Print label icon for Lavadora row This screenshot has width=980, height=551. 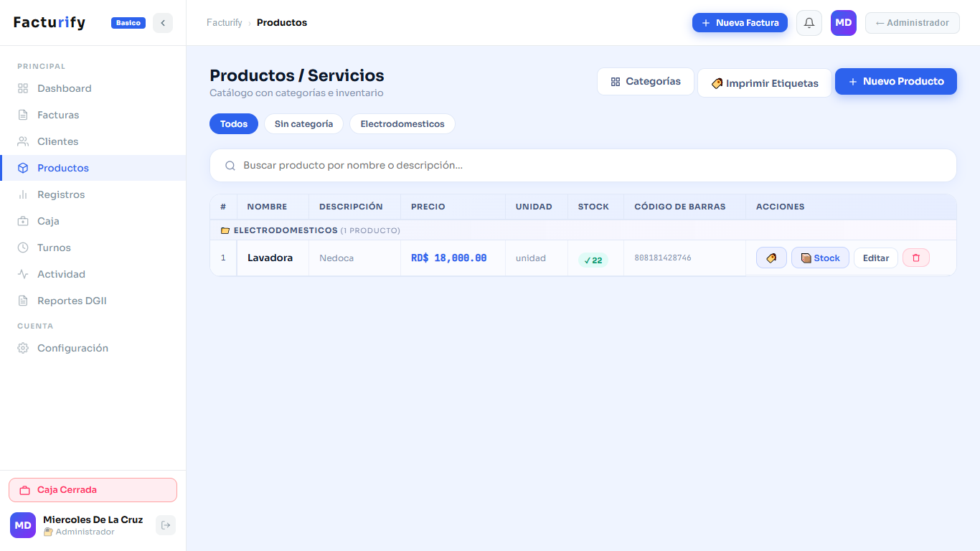(x=771, y=258)
